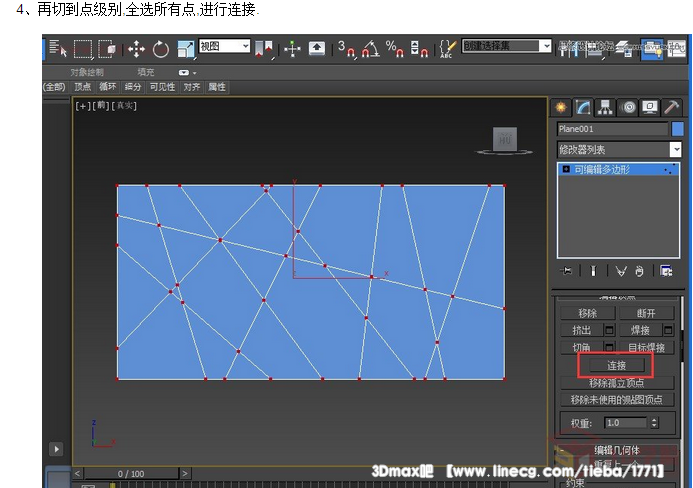Image resolution: width=693 pixels, height=488 pixels.
Task: Click the blue object color swatch
Action: click(x=678, y=129)
